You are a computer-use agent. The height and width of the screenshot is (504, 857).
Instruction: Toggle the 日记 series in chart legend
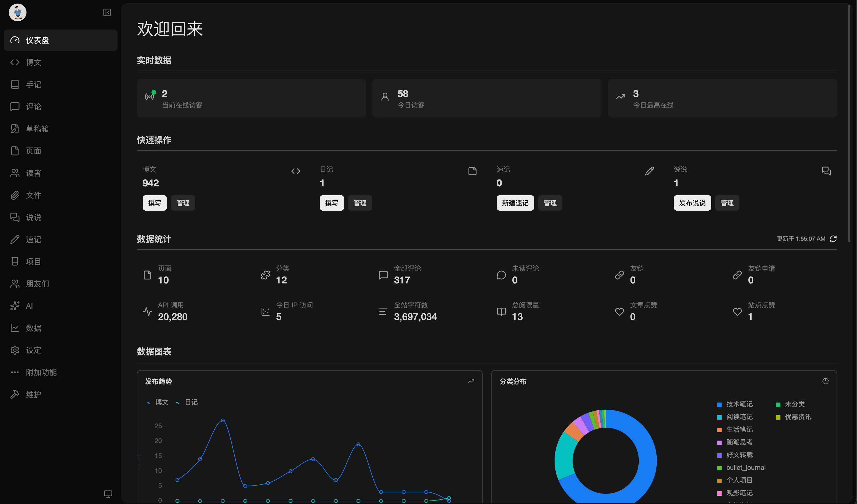[187, 402]
